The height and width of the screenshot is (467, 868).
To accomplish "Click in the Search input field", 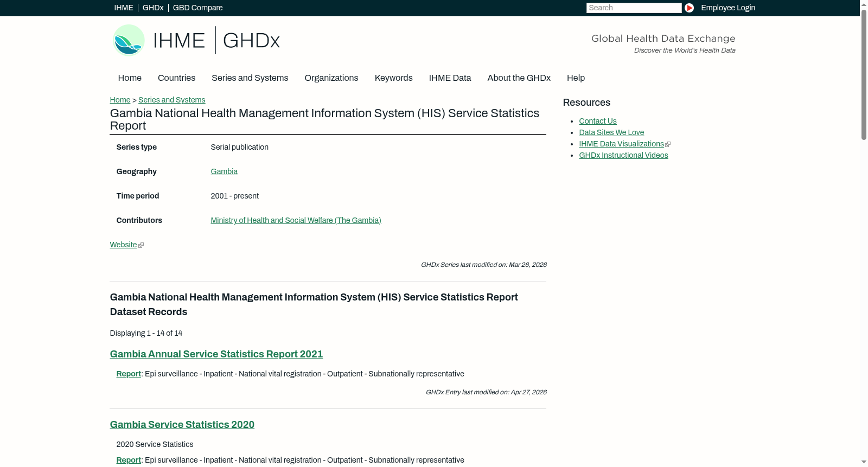I will 634,8.
